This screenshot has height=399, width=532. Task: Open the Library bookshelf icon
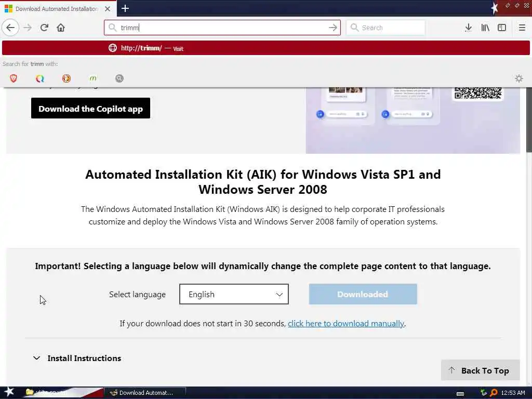click(x=485, y=28)
